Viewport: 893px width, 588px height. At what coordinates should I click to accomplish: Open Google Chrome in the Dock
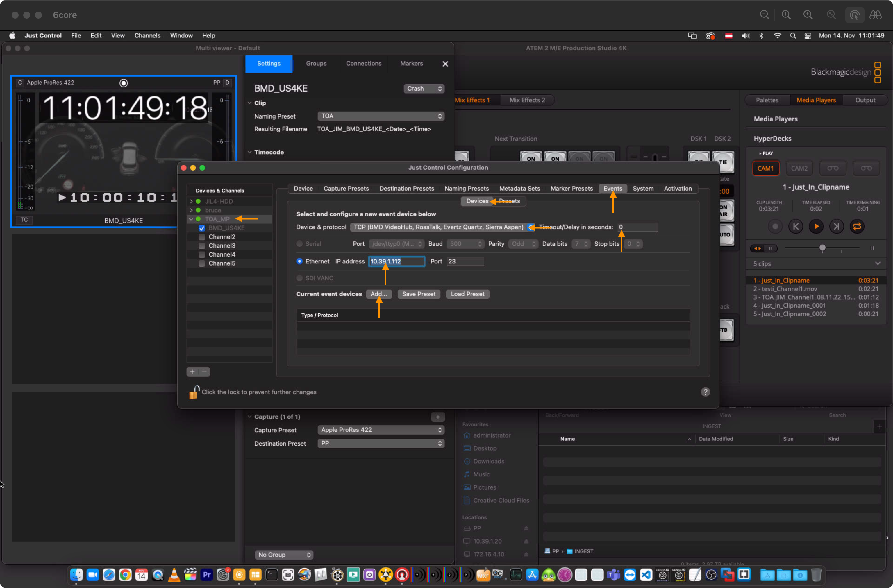coord(125,575)
